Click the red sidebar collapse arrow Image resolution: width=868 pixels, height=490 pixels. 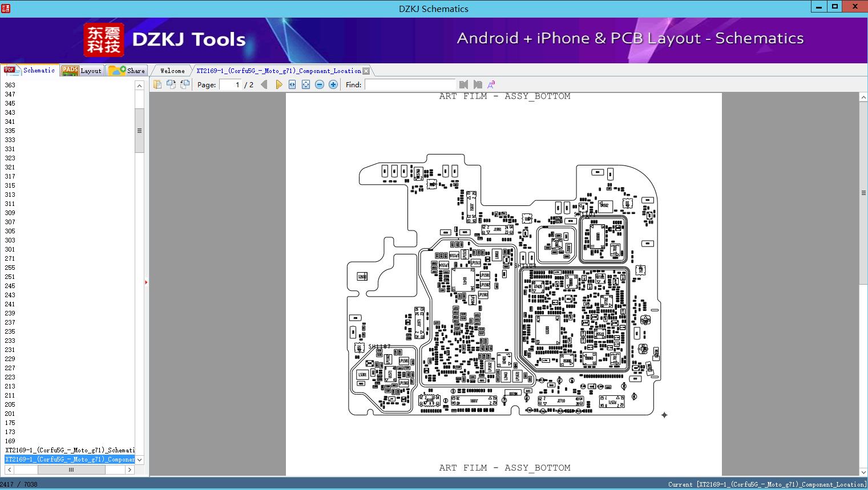pos(146,282)
